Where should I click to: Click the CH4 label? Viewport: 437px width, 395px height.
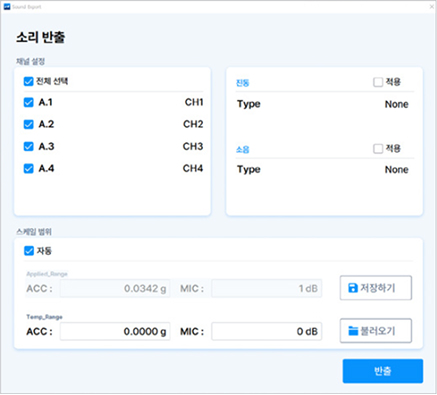coord(193,169)
